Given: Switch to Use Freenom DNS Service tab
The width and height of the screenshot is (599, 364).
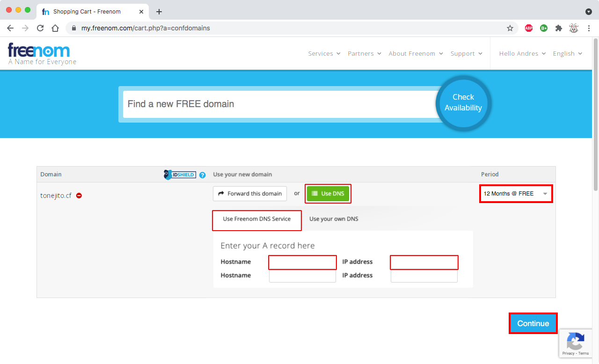Looking at the screenshot, I should (256, 219).
